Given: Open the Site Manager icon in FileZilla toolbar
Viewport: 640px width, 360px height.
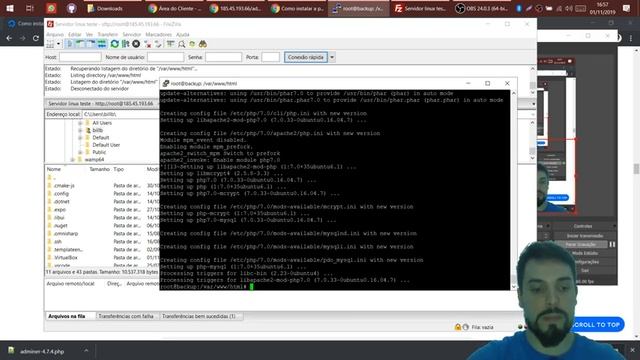Looking at the screenshot, I should pyautogui.click(x=50, y=44).
